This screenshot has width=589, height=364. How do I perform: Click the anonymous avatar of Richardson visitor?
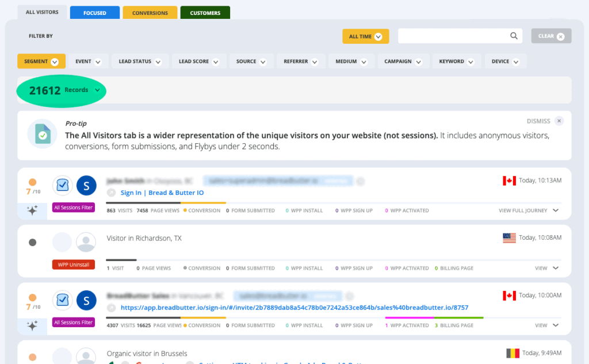click(86, 242)
